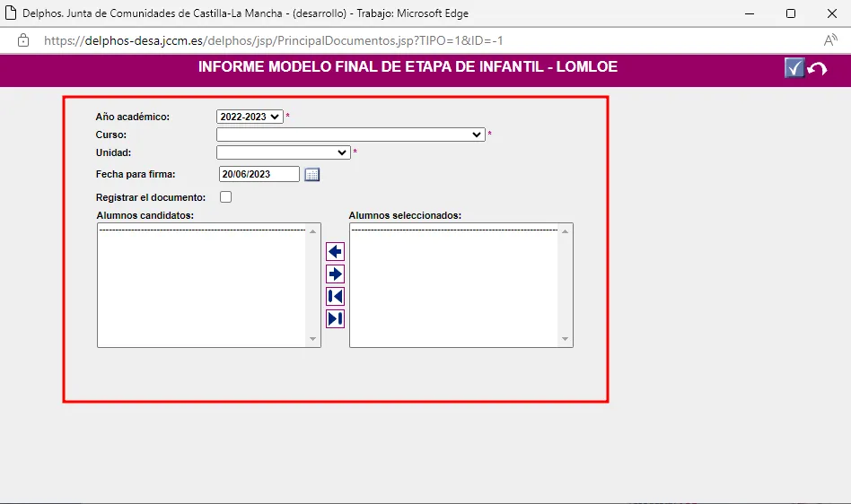Screen dimensions: 851x504
Task: Open the Año académico dropdown
Action: click(x=249, y=117)
